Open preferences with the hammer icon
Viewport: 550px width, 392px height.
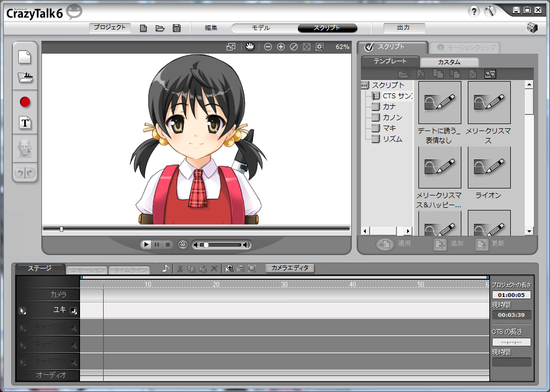[x=490, y=11]
